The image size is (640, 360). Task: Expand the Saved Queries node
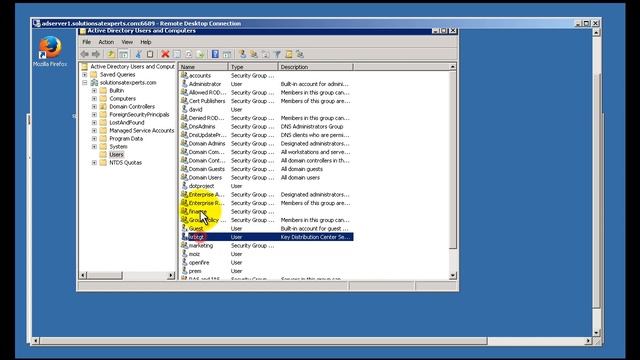click(x=84, y=75)
